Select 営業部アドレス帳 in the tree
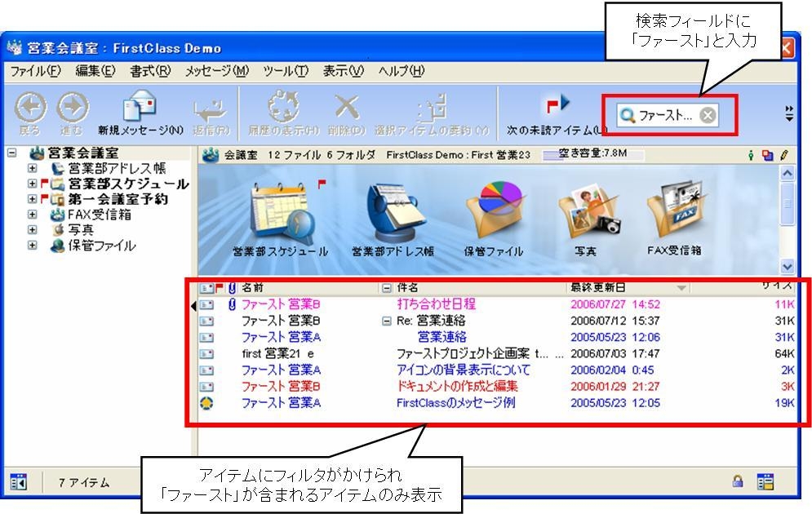The width and height of the screenshot is (812, 514). pos(117,168)
